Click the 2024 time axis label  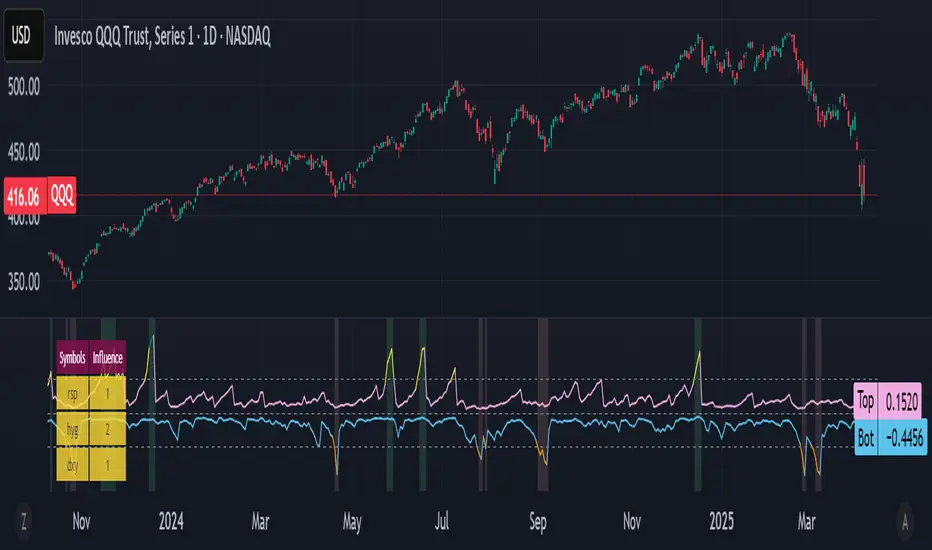pos(171,521)
